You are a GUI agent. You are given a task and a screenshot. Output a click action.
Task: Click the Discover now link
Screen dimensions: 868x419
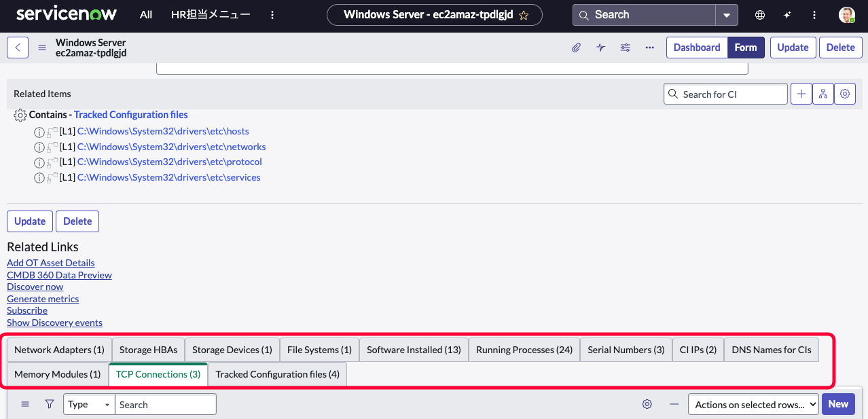tap(35, 287)
